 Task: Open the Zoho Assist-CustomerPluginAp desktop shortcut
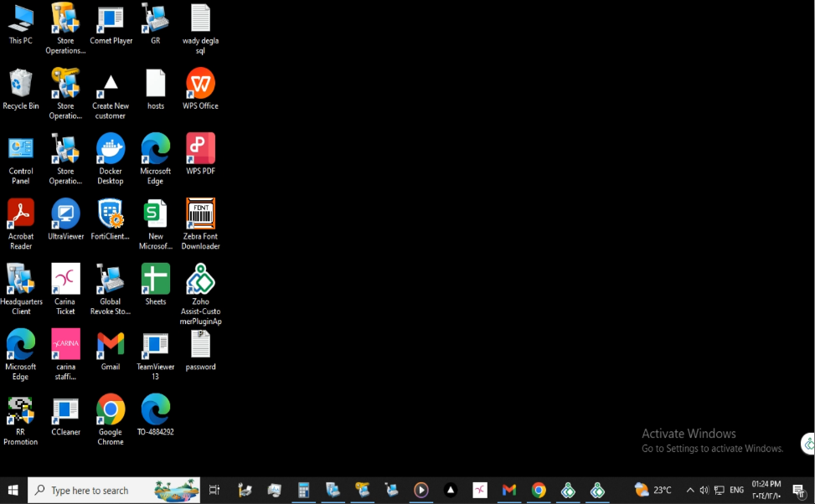[201, 295]
